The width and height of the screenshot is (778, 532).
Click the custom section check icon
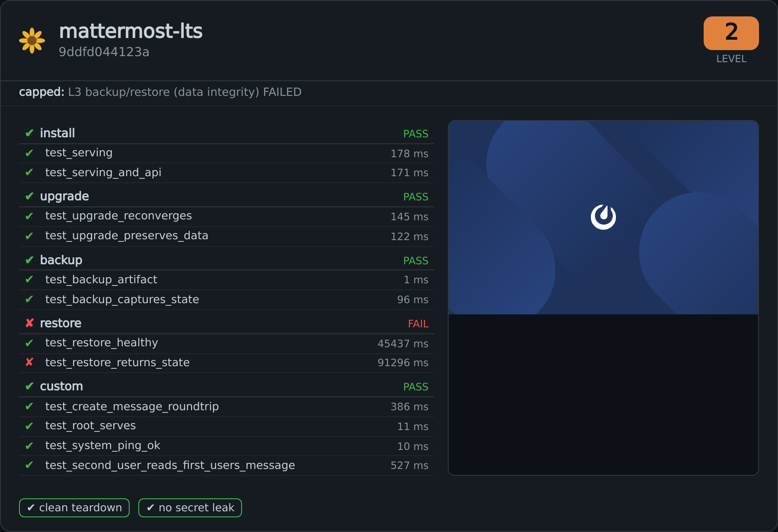(x=29, y=386)
